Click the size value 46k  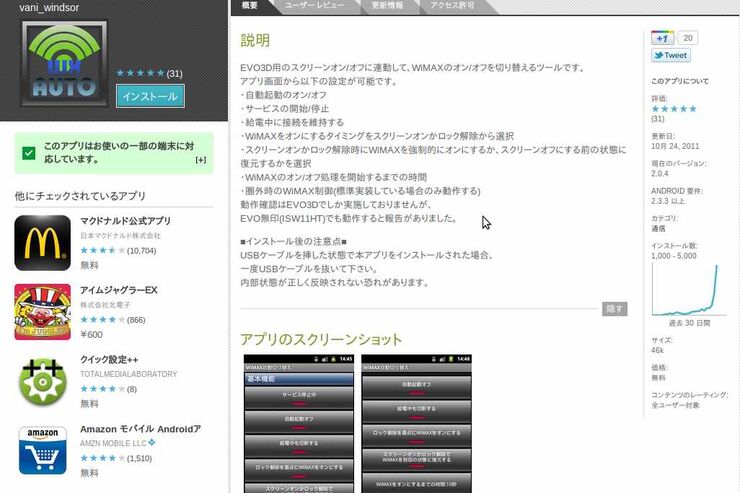pos(657,350)
